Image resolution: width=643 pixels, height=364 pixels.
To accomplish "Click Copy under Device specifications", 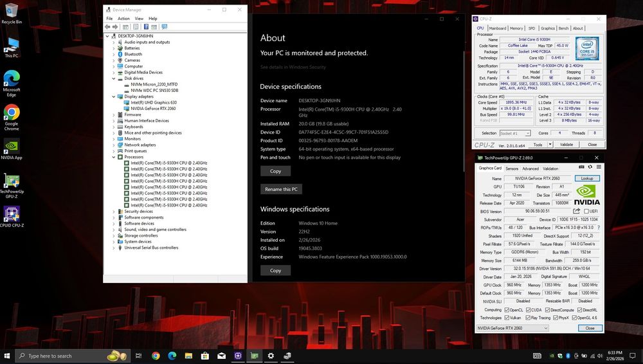I will click(276, 171).
